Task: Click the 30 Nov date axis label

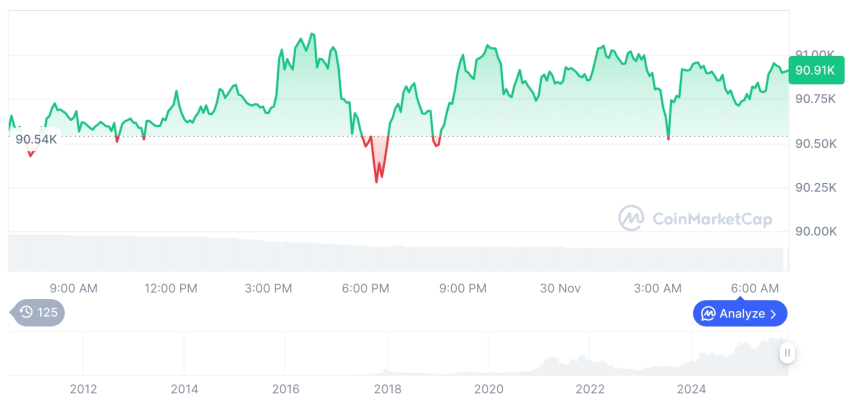Action: click(x=561, y=289)
